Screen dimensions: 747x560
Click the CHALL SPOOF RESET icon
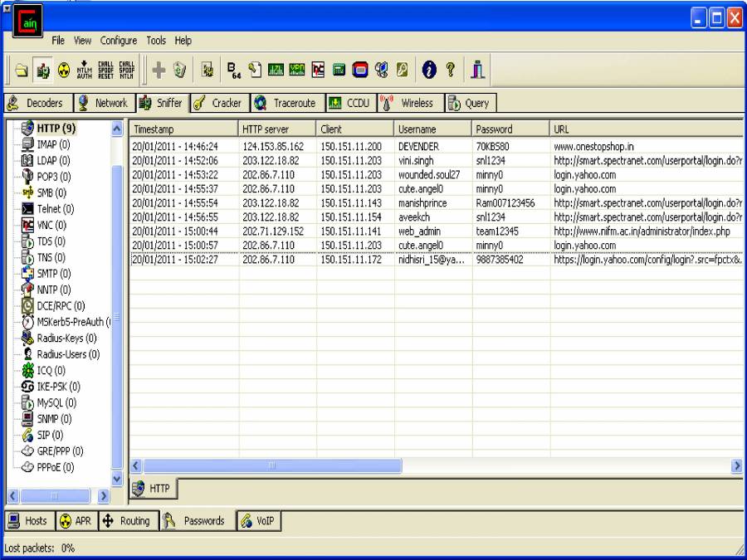(105, 71)
